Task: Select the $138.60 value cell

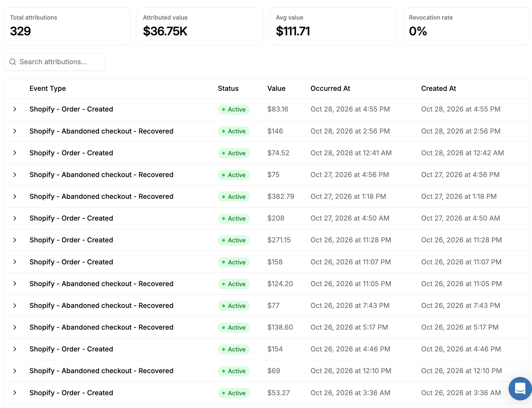Action: [280, 327]
